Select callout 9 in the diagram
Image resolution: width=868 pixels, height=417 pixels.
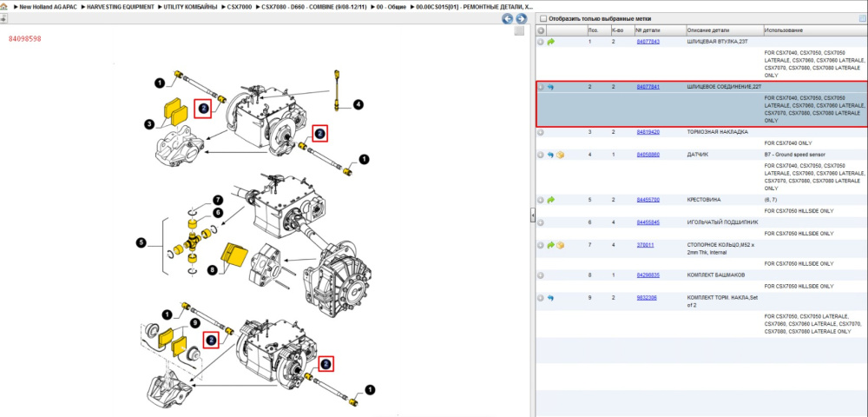194,321
